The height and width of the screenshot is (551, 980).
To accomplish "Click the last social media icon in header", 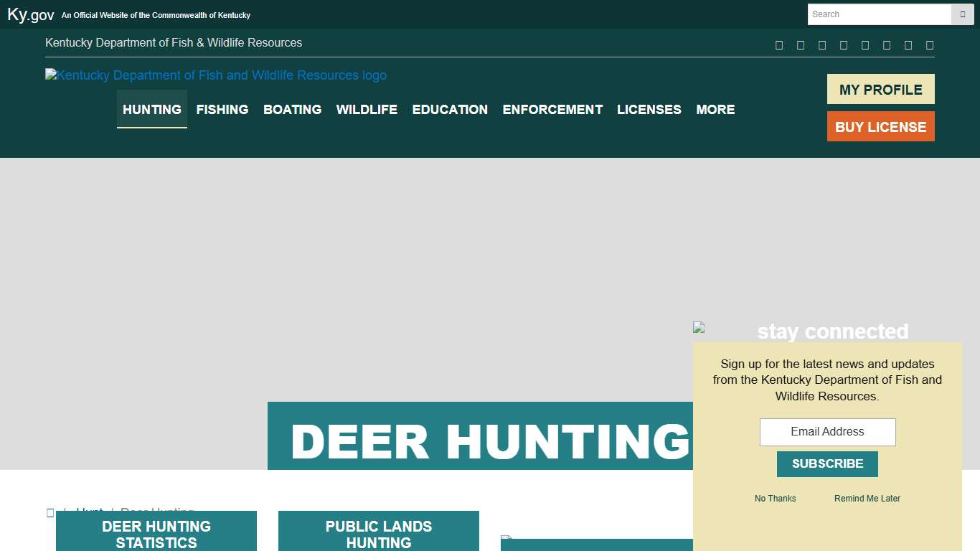I will (x=930, y=44).
